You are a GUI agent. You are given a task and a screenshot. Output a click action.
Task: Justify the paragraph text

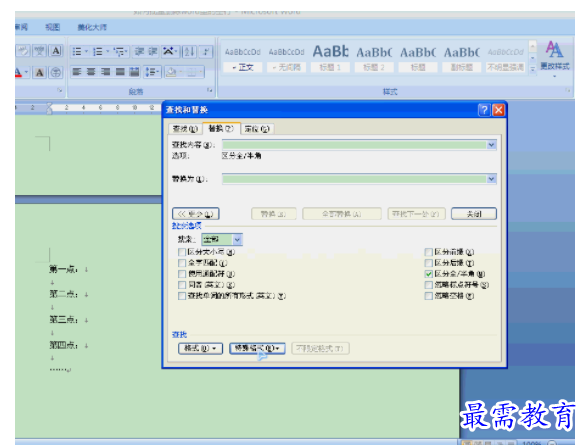(120, 72)
